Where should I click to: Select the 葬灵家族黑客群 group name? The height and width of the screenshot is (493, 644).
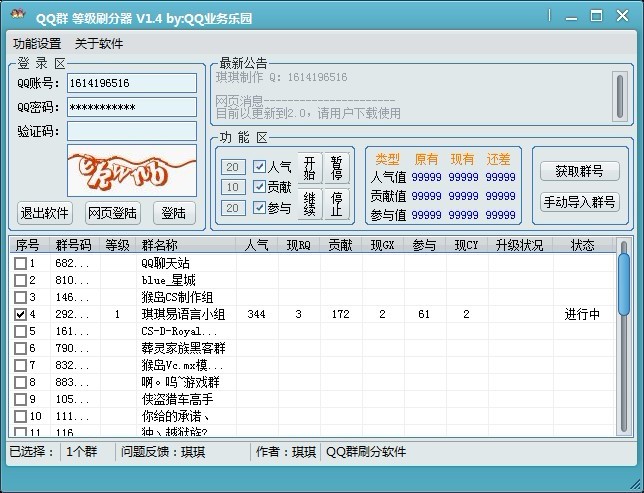click(x=183, y=349)
